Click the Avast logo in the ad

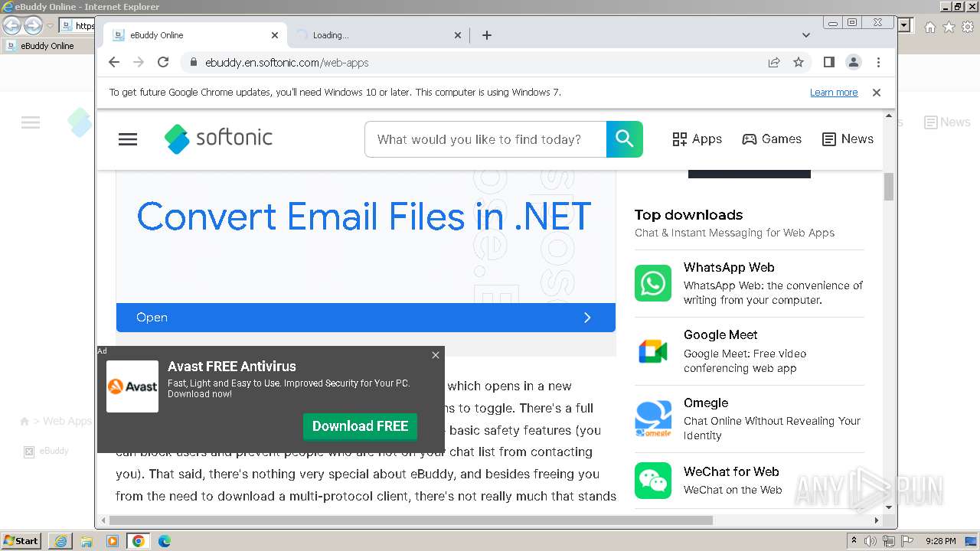point(132,386)
